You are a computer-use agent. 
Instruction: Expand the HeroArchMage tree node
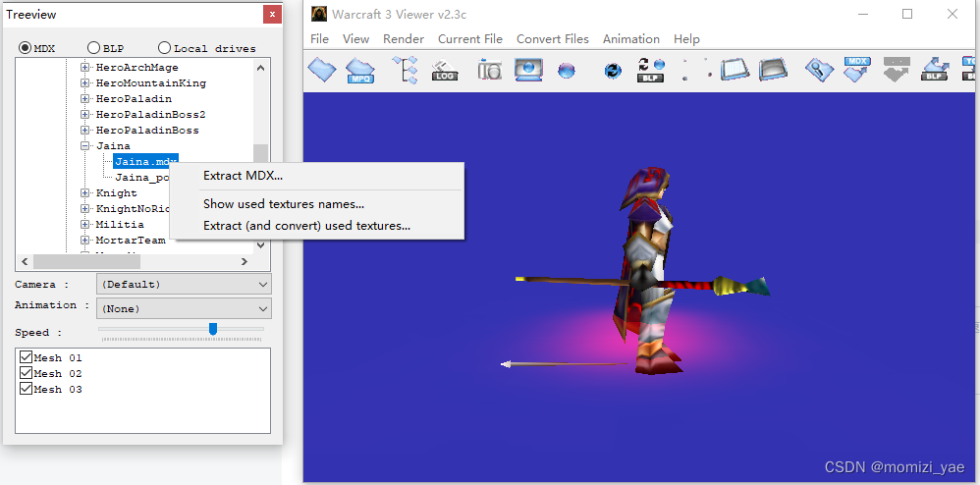point(85,67)
